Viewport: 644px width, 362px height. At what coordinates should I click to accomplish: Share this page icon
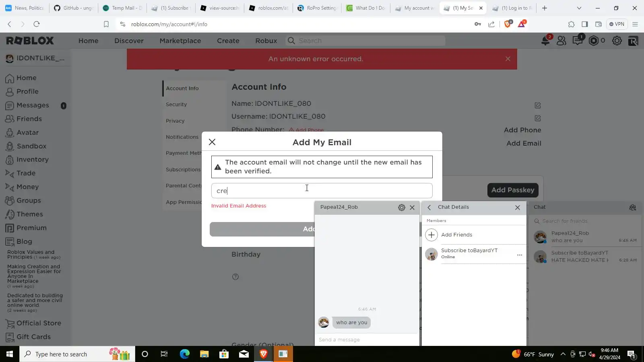491,24
